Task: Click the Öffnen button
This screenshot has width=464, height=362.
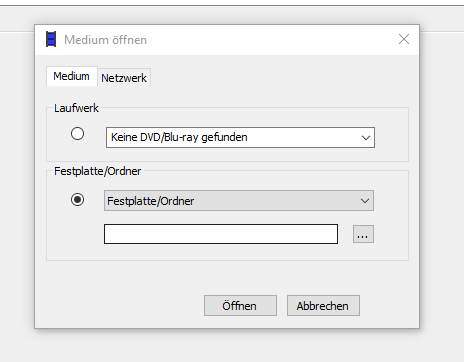Action: pyautogui.click(x=240, y=305)
